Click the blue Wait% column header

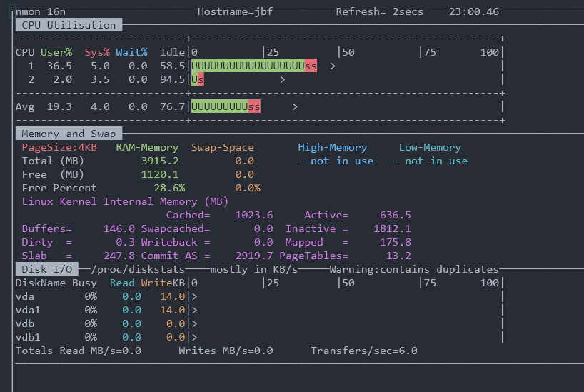point(131,52)
